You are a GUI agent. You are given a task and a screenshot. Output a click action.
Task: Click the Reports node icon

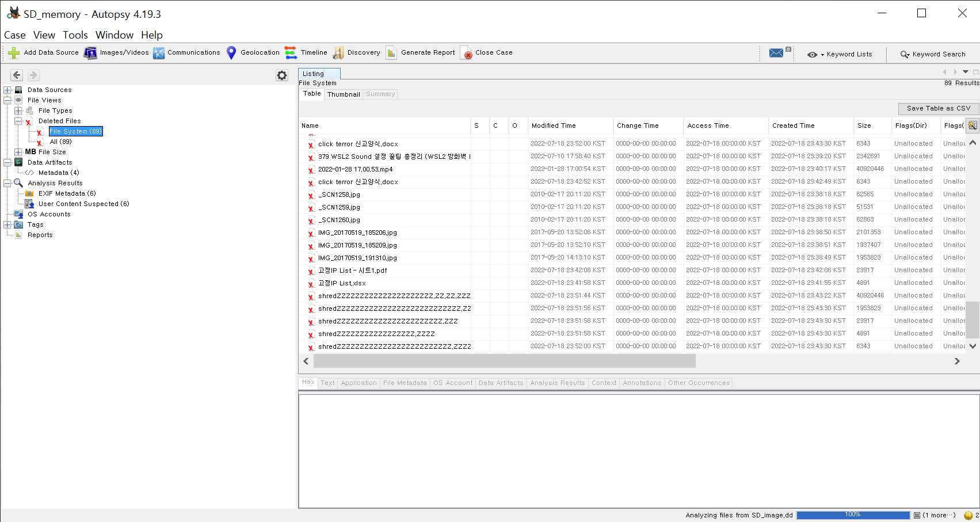coord(18,235)
